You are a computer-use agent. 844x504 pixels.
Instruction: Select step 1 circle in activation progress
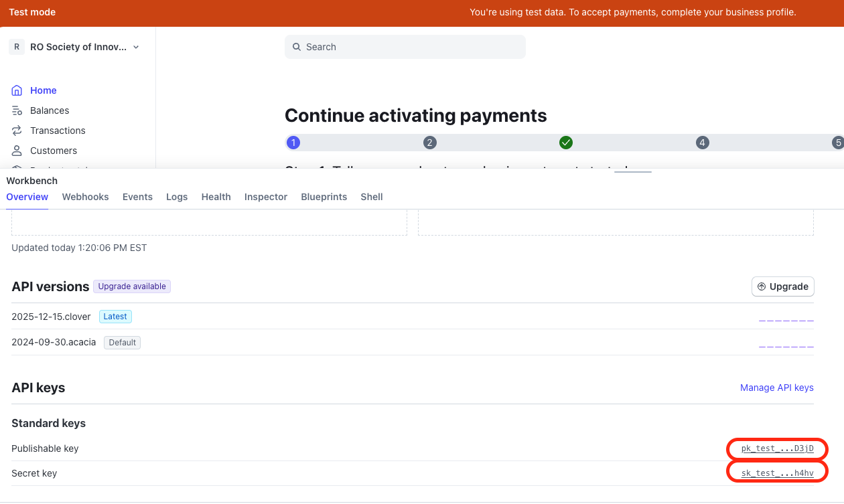293,143
